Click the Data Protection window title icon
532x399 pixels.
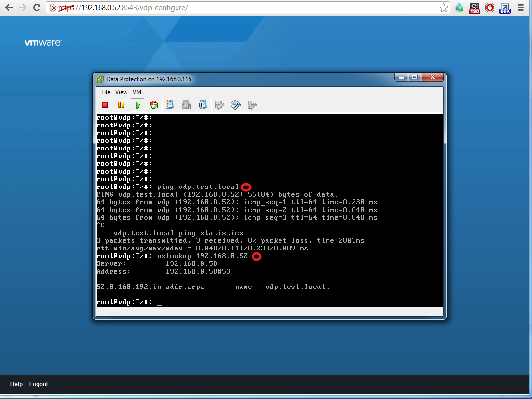[100, 79]
